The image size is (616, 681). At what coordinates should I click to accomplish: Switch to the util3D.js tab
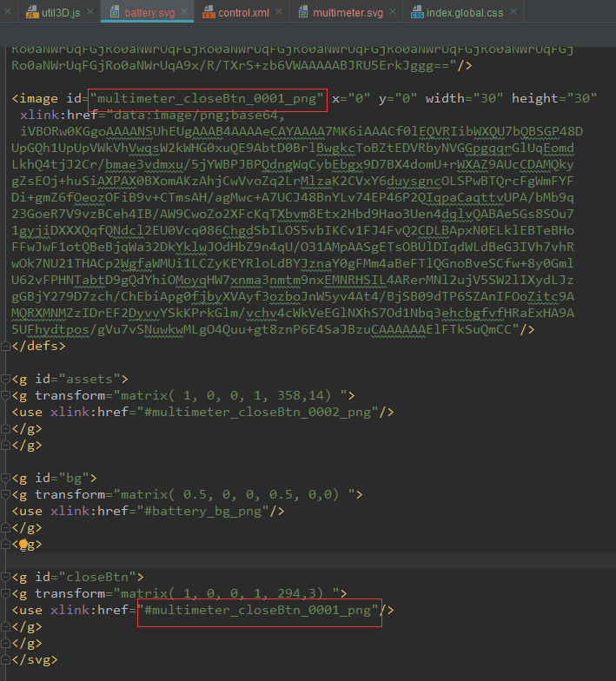[x=59, y=12]
